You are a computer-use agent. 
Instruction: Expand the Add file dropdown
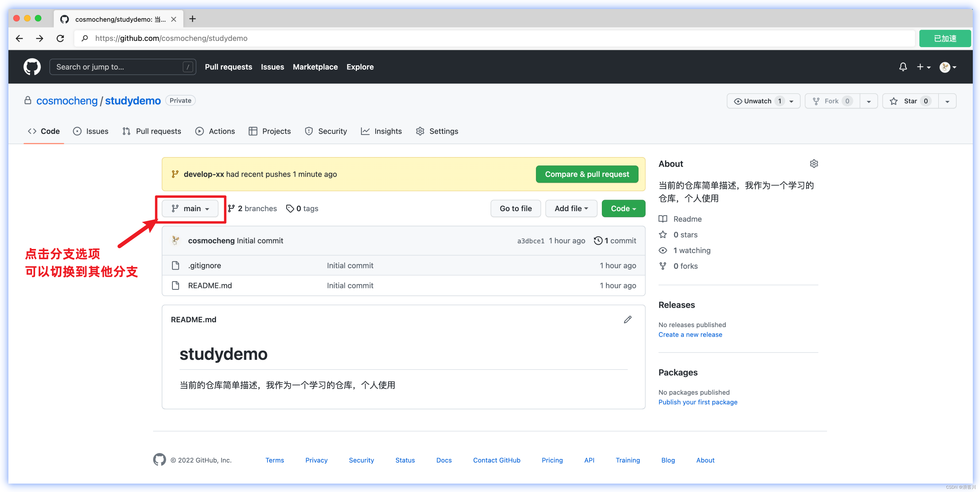(x=571, y=208)
